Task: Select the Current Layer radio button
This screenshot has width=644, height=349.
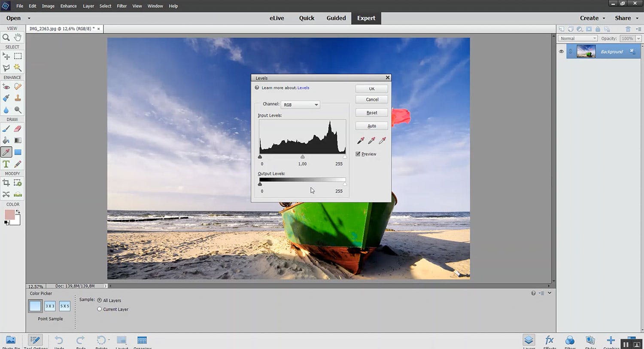Action: tap(100, 309)
